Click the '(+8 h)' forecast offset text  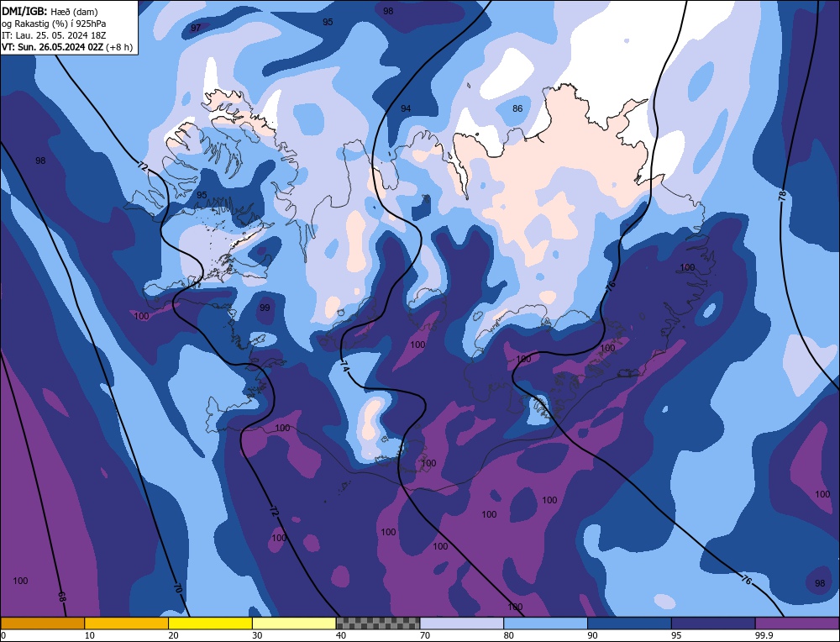click(x=119, y=47)
